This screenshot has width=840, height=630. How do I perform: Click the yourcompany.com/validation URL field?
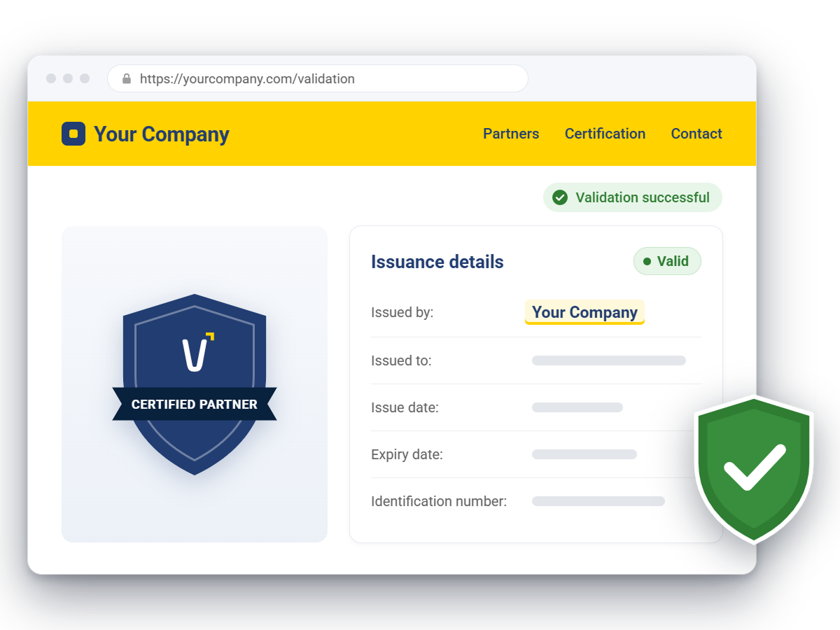(x=318, y=78)
